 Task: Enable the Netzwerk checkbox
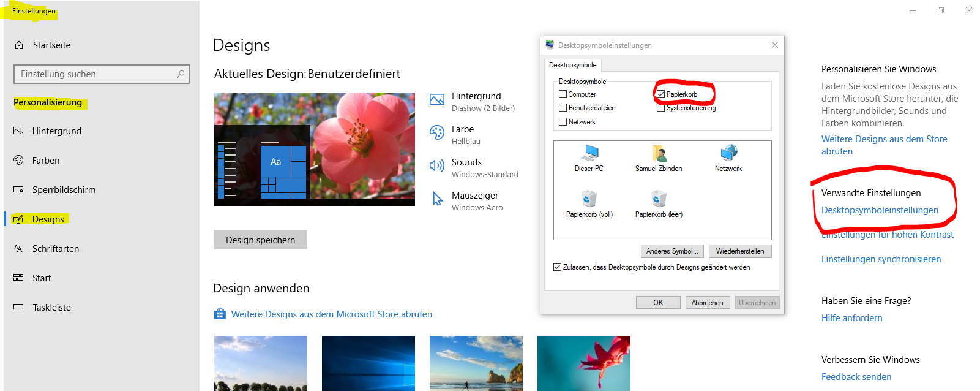coord(563,122)
